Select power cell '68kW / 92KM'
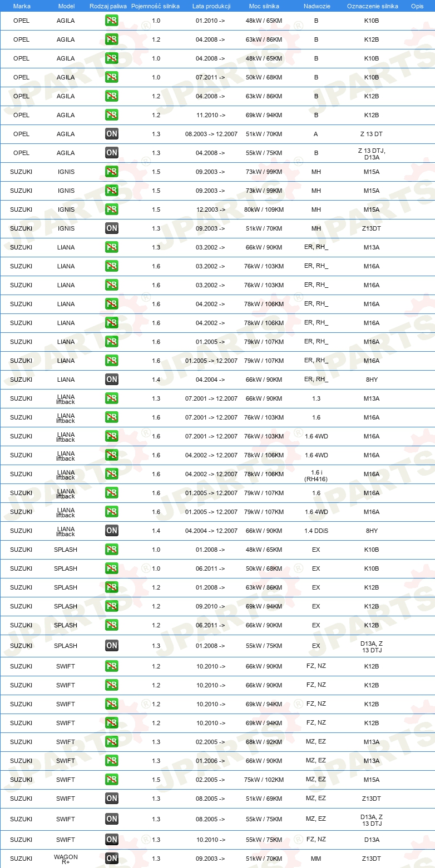Image resolution: width=435 pixels, height=868 pixels. click(x=264, y=742)
